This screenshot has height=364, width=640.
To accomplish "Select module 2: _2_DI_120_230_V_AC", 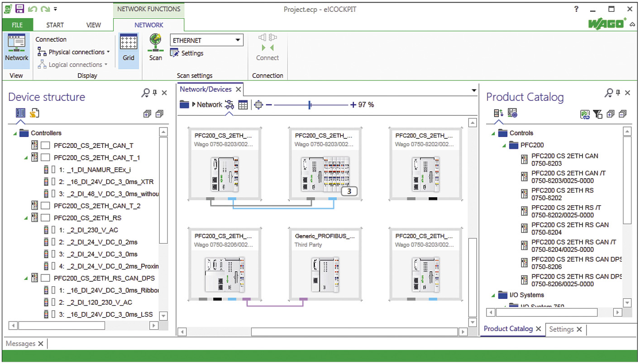I will coord(88,302).
